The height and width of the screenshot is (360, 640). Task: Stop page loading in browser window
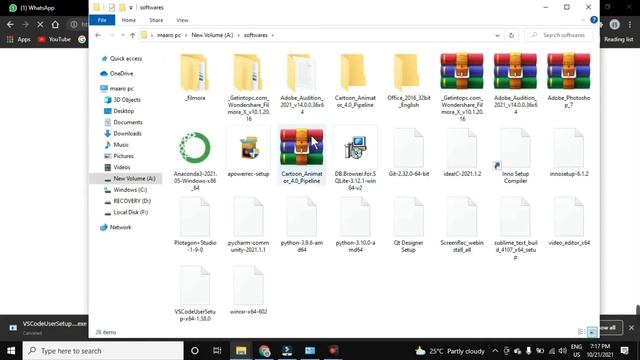[40, 24]
